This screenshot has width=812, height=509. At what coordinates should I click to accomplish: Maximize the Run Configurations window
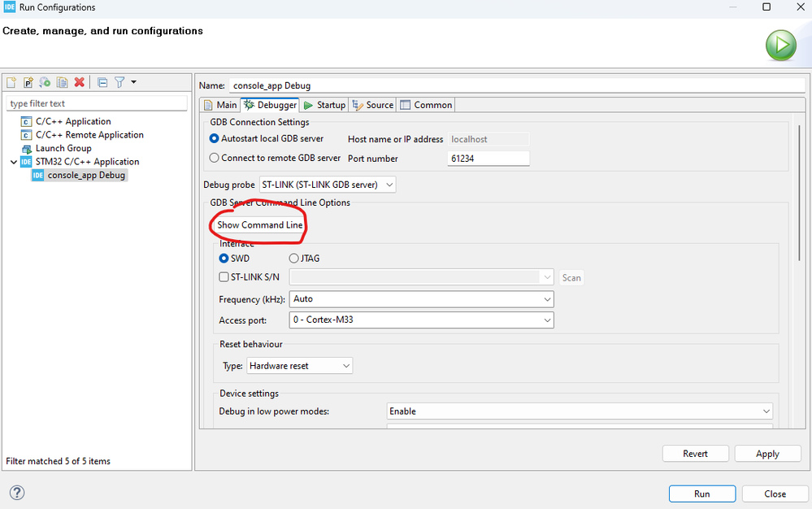coord(766,7)
